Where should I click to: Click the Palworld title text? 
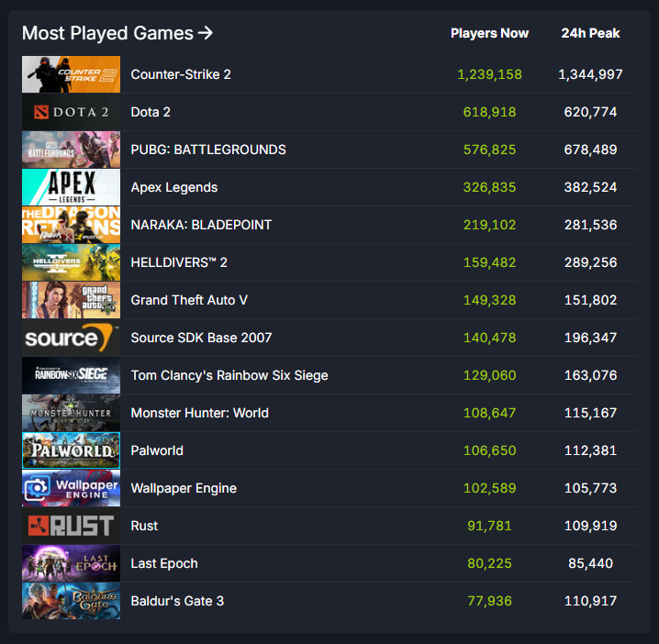157,450
